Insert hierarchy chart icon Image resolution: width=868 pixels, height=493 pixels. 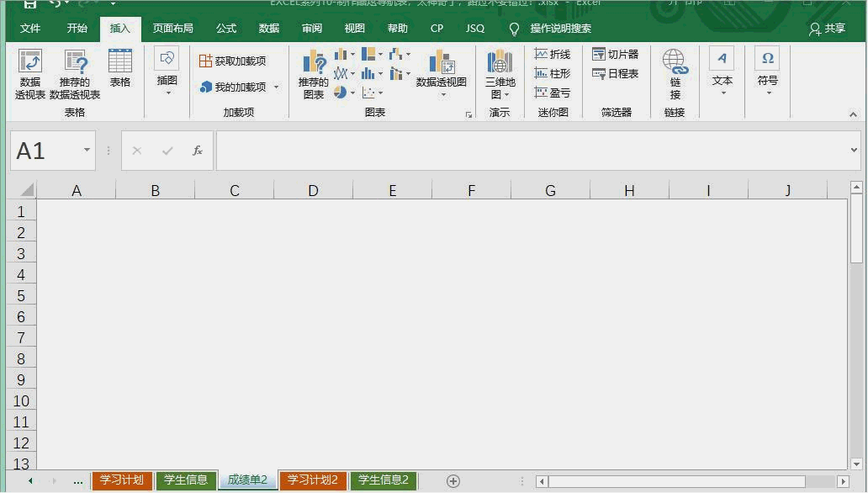(372, 55)
